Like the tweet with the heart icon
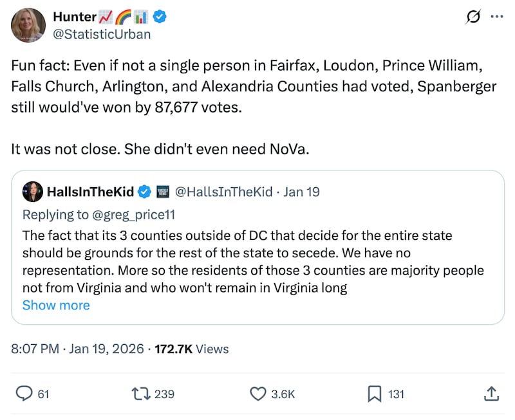This screenshot has width=515, height=420. point(258,393)
